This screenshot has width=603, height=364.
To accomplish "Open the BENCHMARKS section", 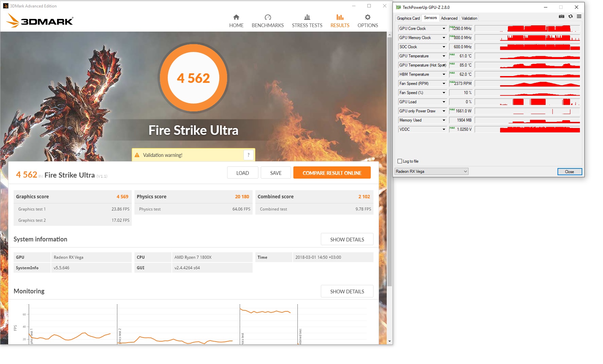I will tap(268, 21).
